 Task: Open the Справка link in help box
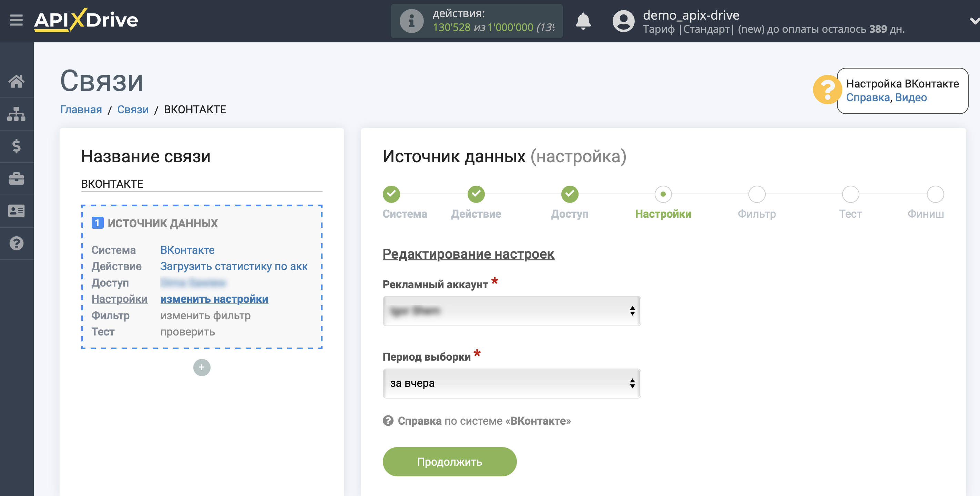867,97
